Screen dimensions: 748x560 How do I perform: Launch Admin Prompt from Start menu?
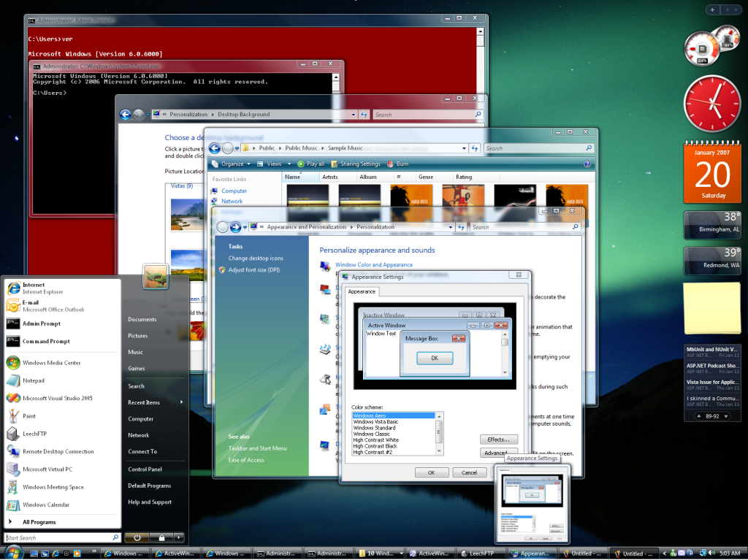[62, 324]
